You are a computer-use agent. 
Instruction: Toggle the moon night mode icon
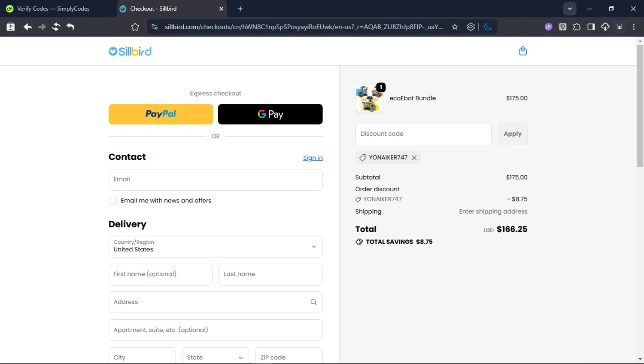(488, 27)
